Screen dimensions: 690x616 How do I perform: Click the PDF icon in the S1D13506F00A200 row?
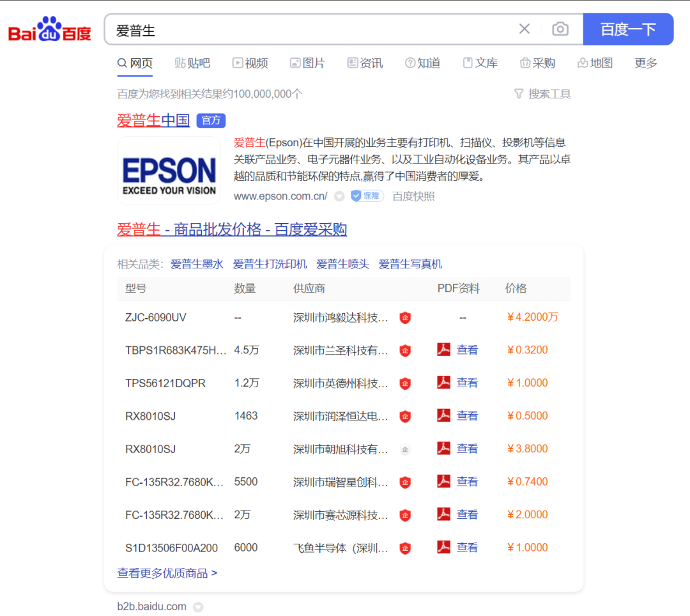pyautogui.click(x=443, y=547)
